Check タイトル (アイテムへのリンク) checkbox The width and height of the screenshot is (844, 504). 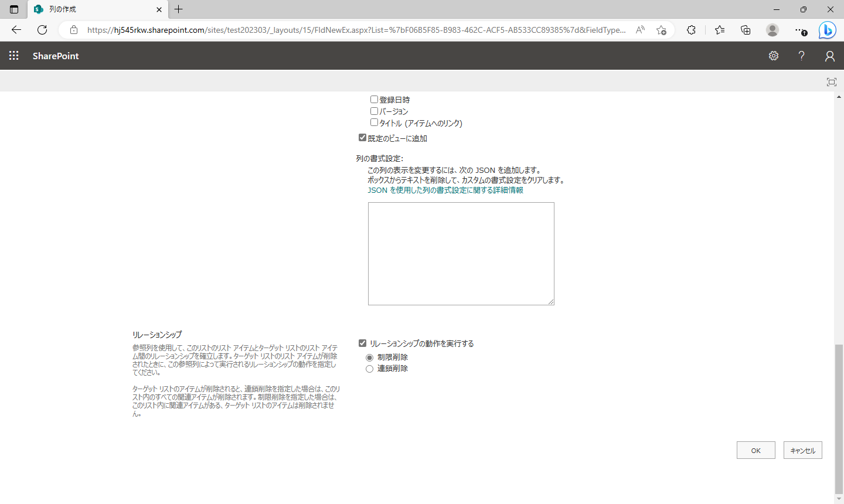(374, 122)
